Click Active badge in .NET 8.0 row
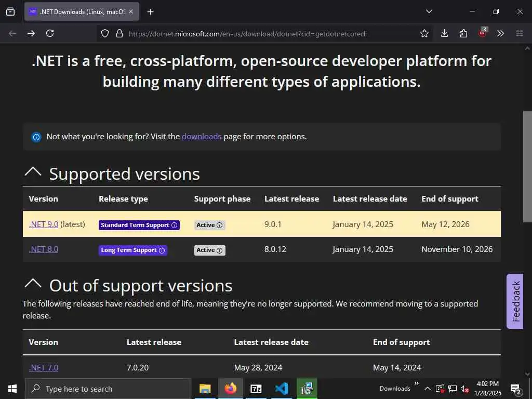This screenshot has width=532, height=399. click(x=210, y=250)
